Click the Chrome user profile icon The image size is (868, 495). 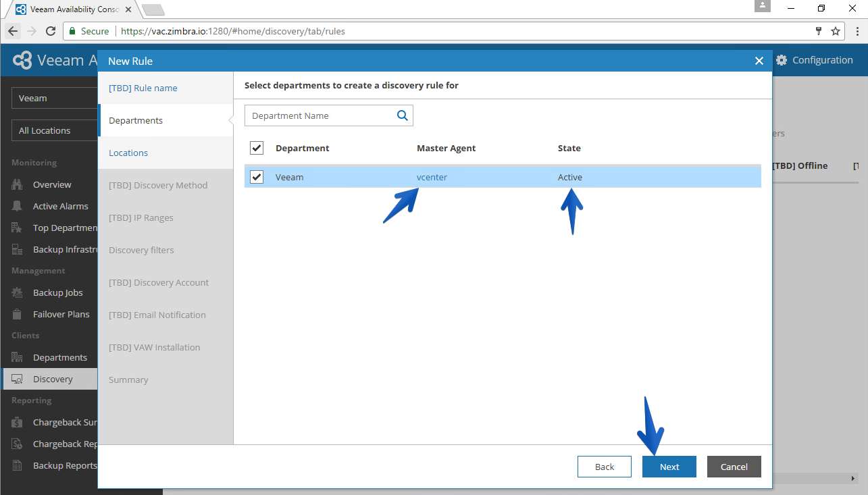[x=763, y=6]
